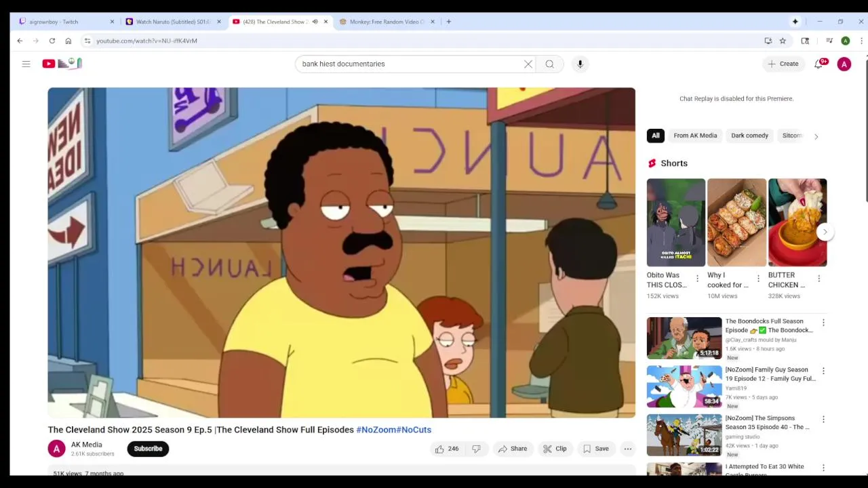Select the Dark comedy chip
The height and width of the screenshot is (488, 868).
[750, 136]
